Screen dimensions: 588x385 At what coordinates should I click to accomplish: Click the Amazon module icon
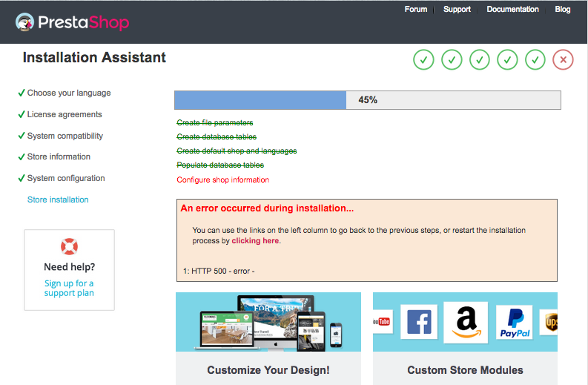tap(466, 323)
